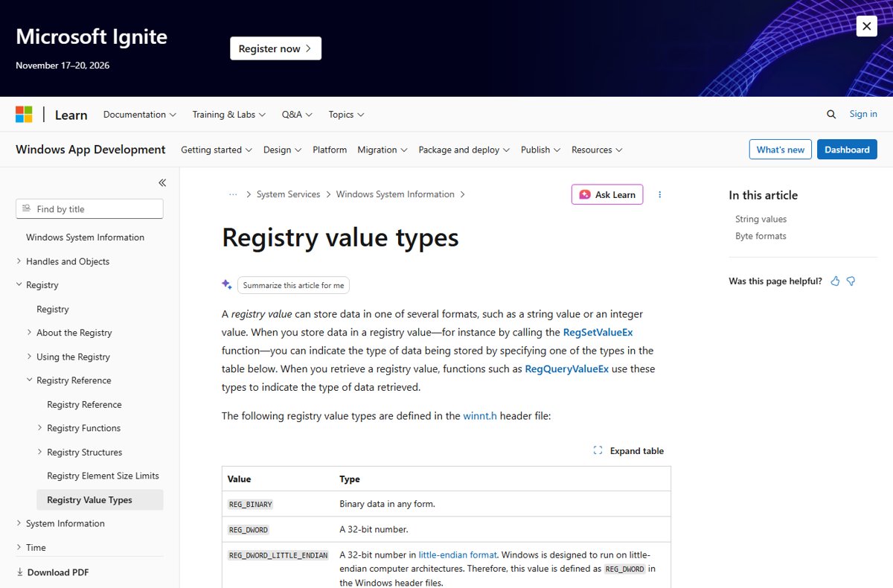The image size is (893, 588).
Task: Click the Find by title field
Action: (x=89, y=209)
